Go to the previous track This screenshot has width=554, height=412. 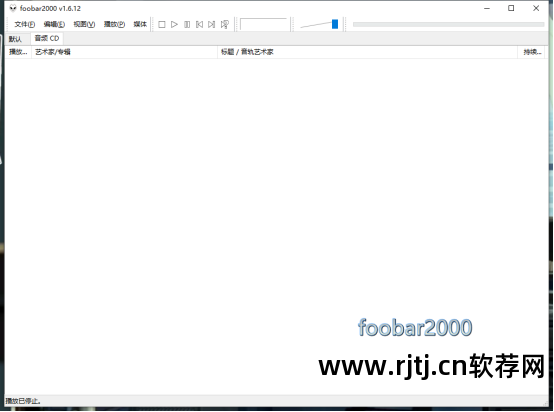click(199, 24)
